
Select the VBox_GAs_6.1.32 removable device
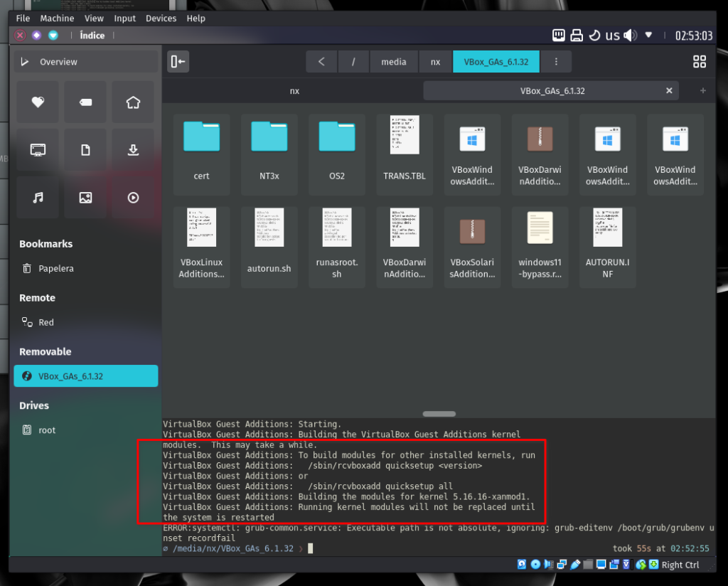click(85, 376)
